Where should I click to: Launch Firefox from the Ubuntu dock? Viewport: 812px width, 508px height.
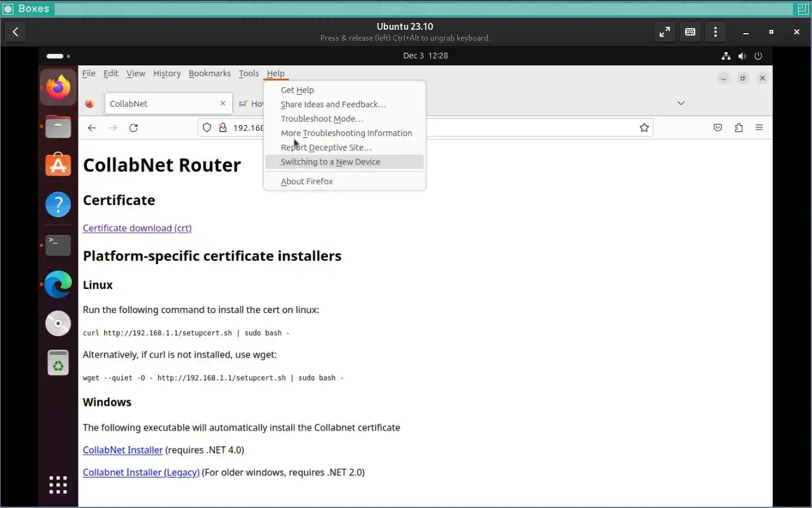point(58,87)
